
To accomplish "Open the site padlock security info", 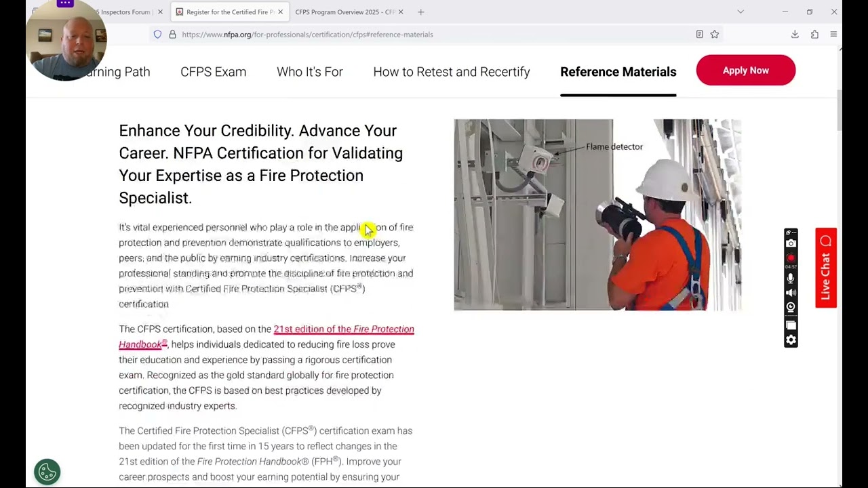I will [x=172, y=35].
